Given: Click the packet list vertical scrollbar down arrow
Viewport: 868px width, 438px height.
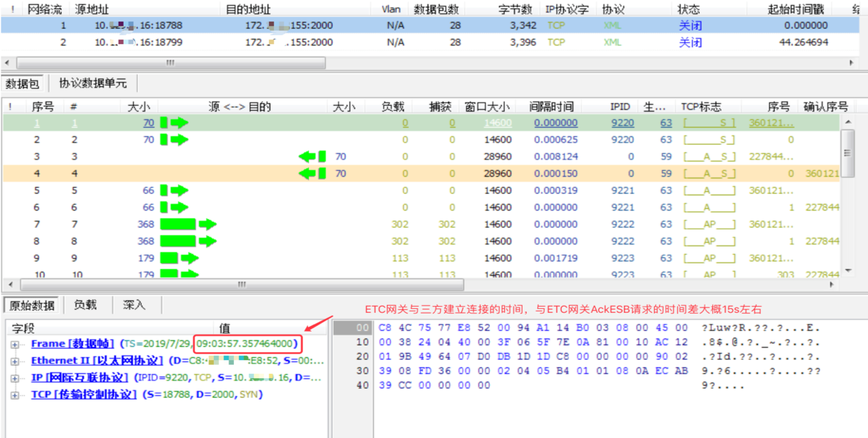Looking at the screenshot, I should [847, 271].
